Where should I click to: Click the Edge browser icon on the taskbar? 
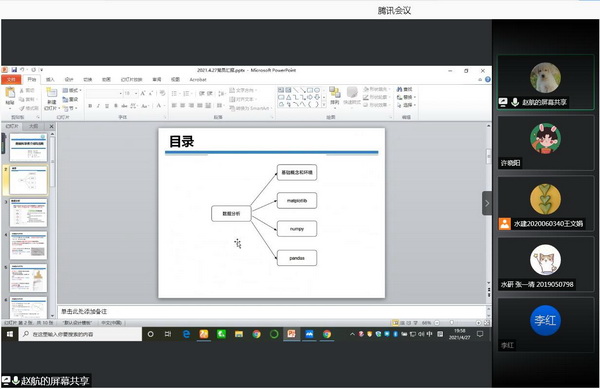pos(186,334)
